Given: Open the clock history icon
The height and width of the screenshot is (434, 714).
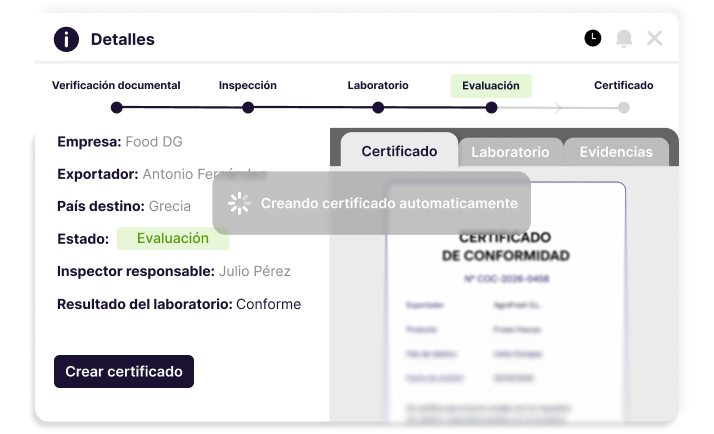Looking at the screenshot, I should pyautogui.click(x=592, y=38).
